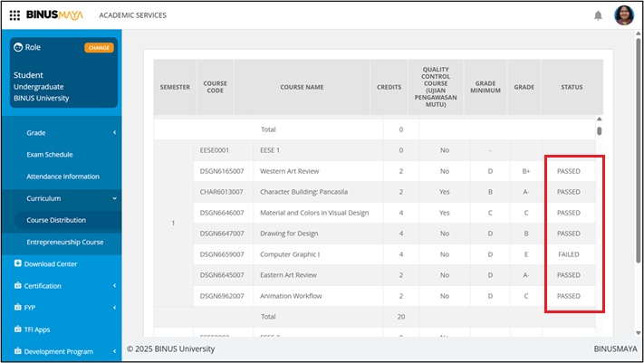Click the E grade for Computer Graphic I
The width and height of the screenshot is (644, 363).
(x=526, y=254)
